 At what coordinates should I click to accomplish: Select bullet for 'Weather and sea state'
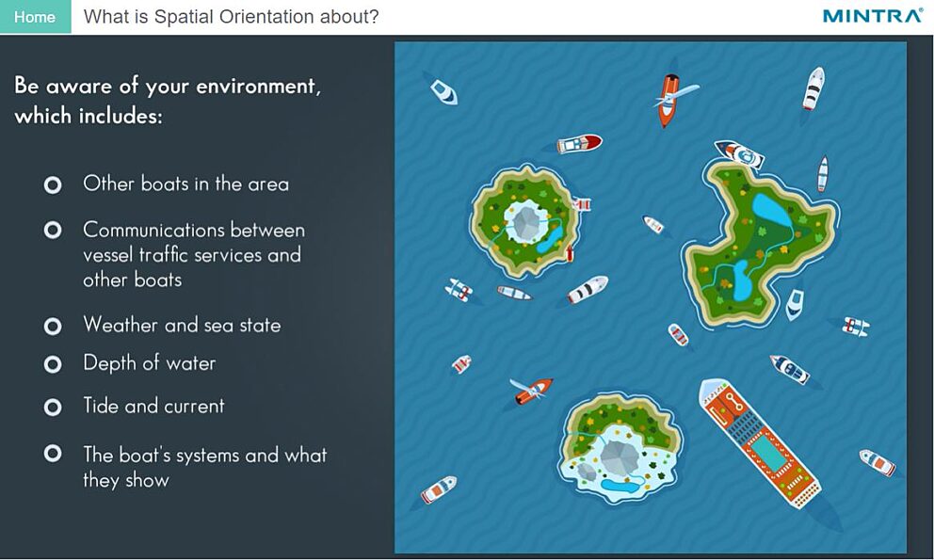(x=53, y=326)
